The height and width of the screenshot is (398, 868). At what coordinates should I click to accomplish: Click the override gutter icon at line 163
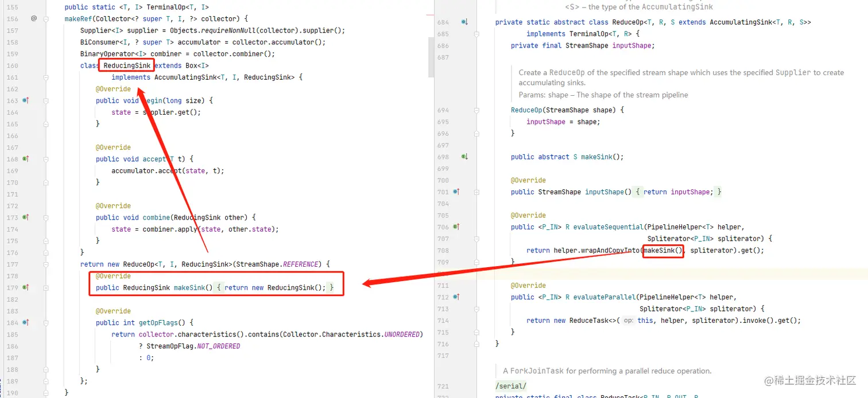pyautogui.click(x=25, y=100)
